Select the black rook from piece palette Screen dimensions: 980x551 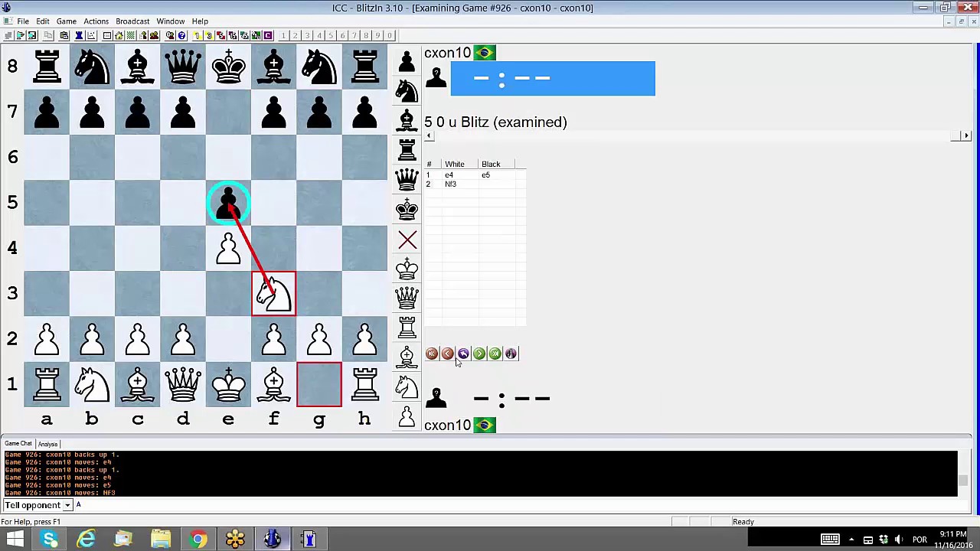[x=407, y=150]
